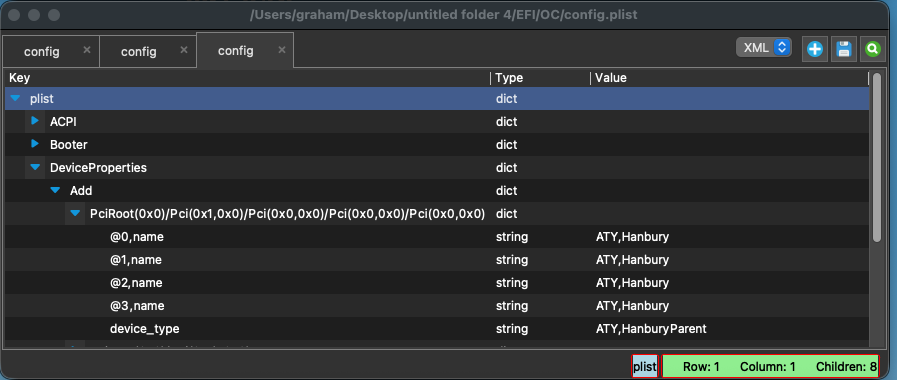Open the green magnifier search icon

coord(872,49)
